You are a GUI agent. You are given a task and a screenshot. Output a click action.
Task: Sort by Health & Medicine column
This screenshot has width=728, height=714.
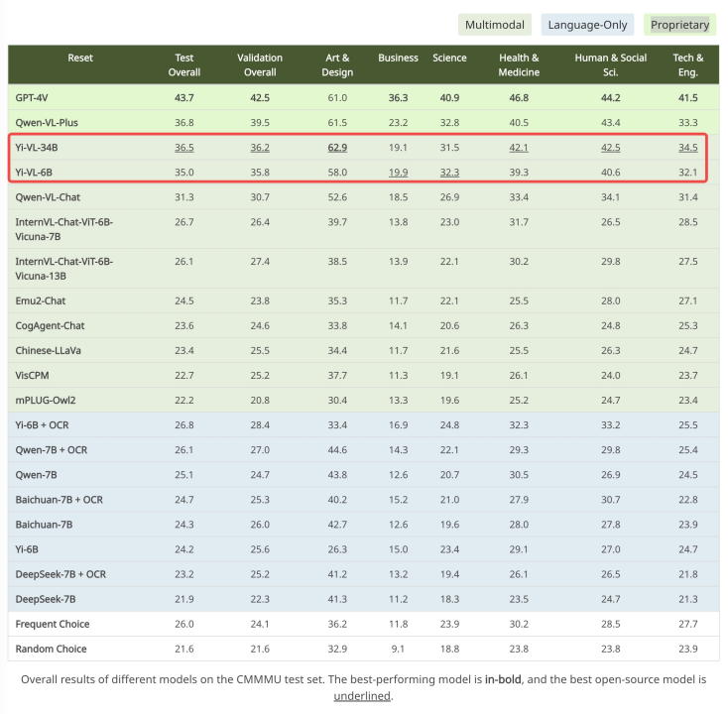pos(519,65)
